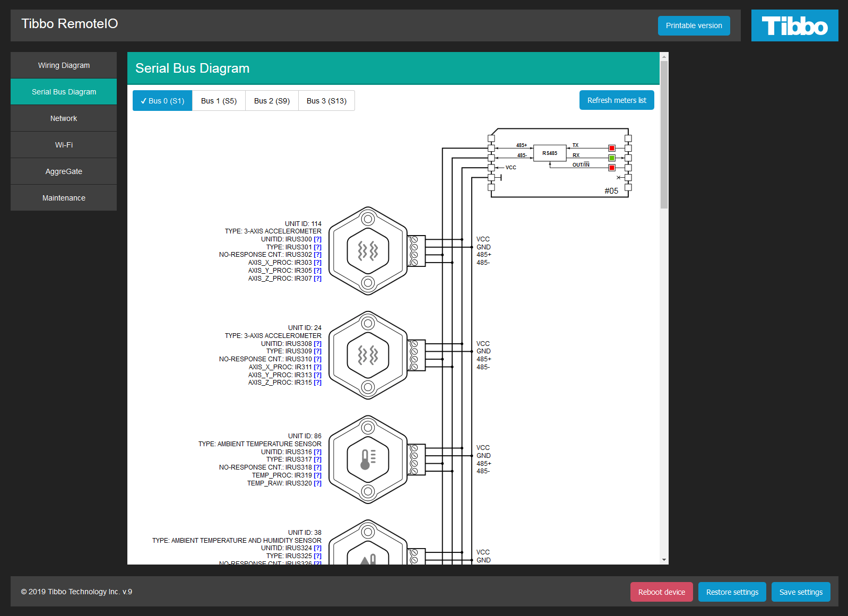This screenshot has width=848, height=616.
Task: Click the red TX indicator LED
Action: (x=612, y=148)
